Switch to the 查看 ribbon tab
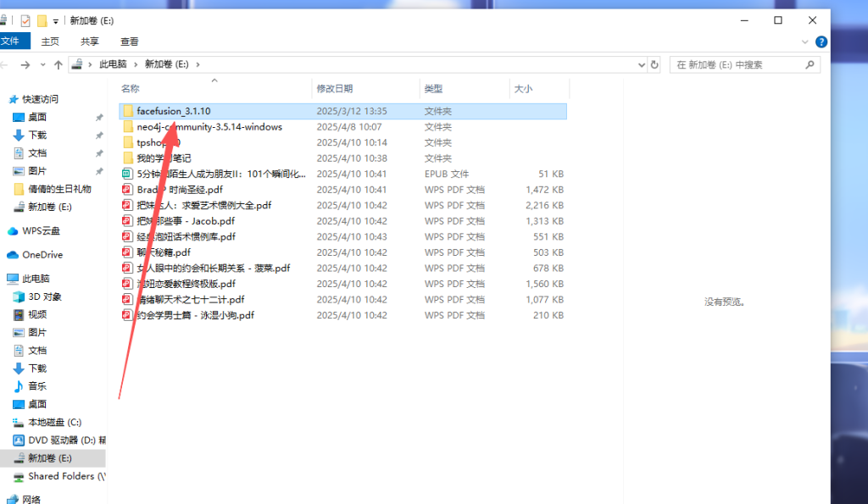The width and height of the screenshot is (868, 504). (x=129, y=41)
